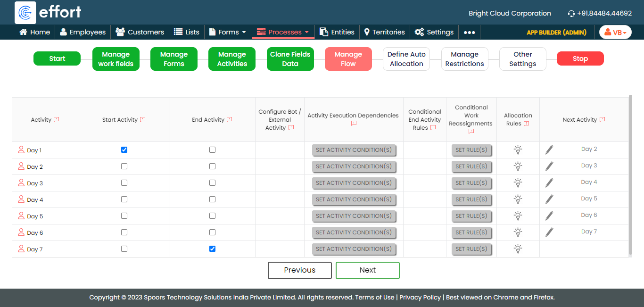
Task: Check Start Activity checkbox for Day 3
Action: click(x=124, y=183)
